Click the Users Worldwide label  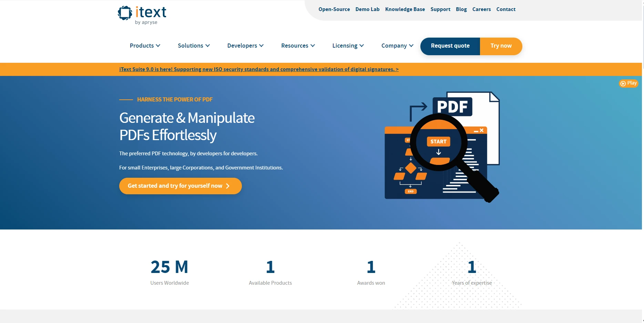pos(170,283)
